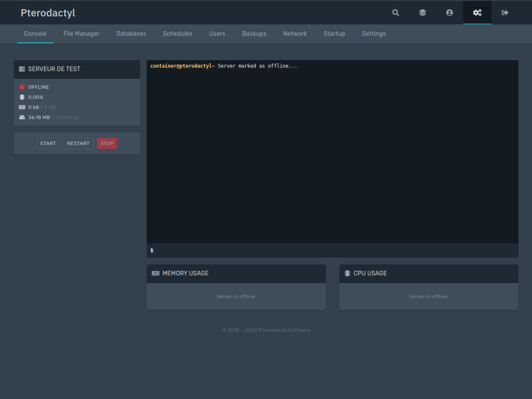Click the memory icon in MEMORY USAGE header
The width and height of the screenshot is (532, 399).
coord(155,273)
